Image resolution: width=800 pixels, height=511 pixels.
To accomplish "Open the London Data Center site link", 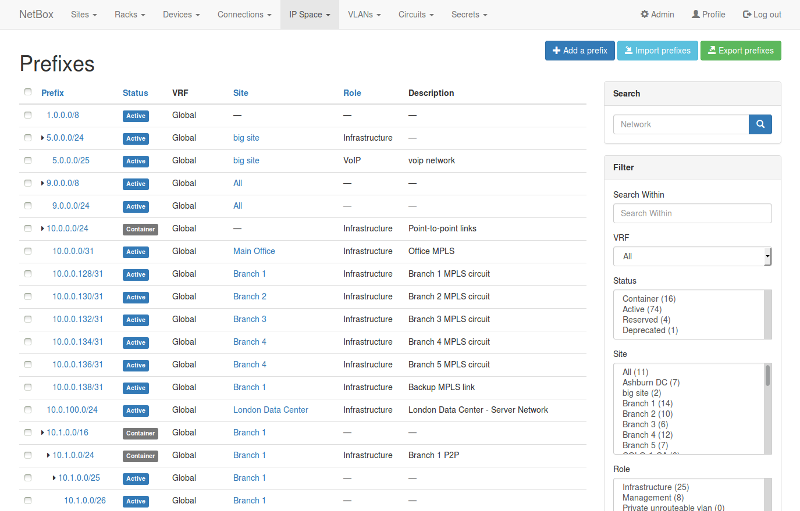I will coord(270,410).
